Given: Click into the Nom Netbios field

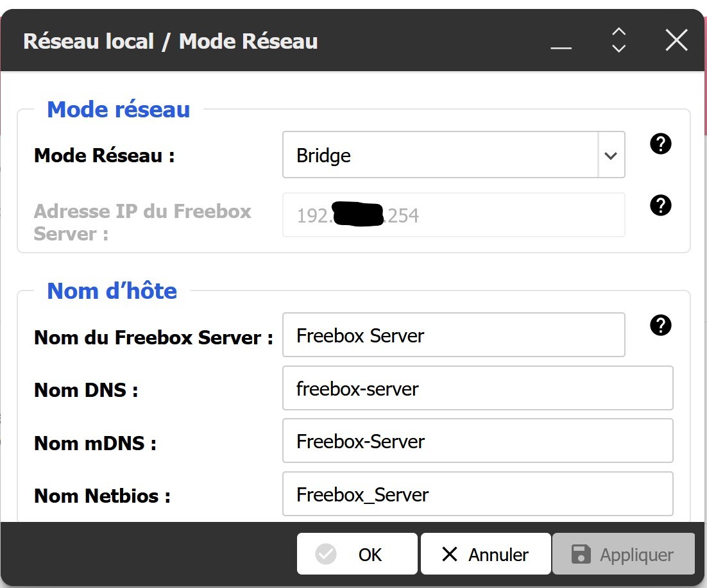Looking at the screenshot, I should coord(477,494).
